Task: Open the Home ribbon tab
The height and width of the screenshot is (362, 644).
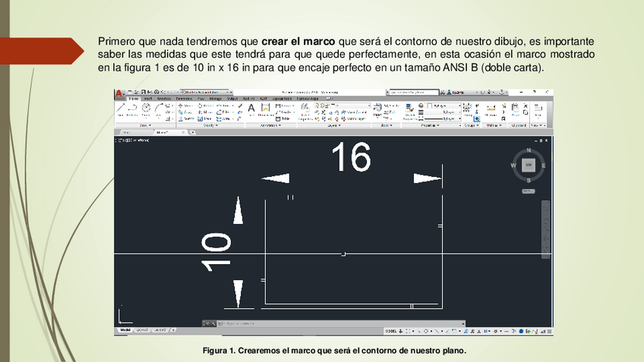Action: point(134,99)
